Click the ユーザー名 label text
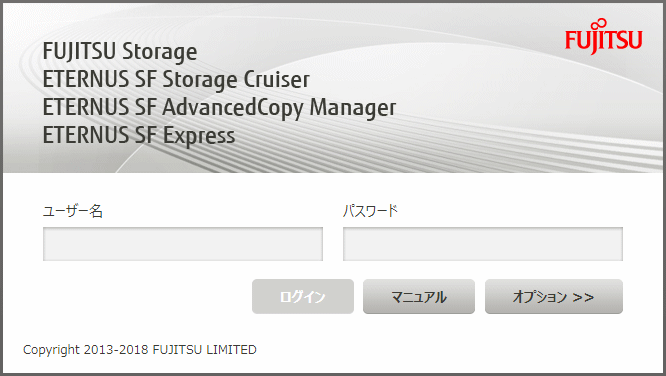The width and height of the screenshot is (666, 376). pyautogui.click(x=73, y=211)
